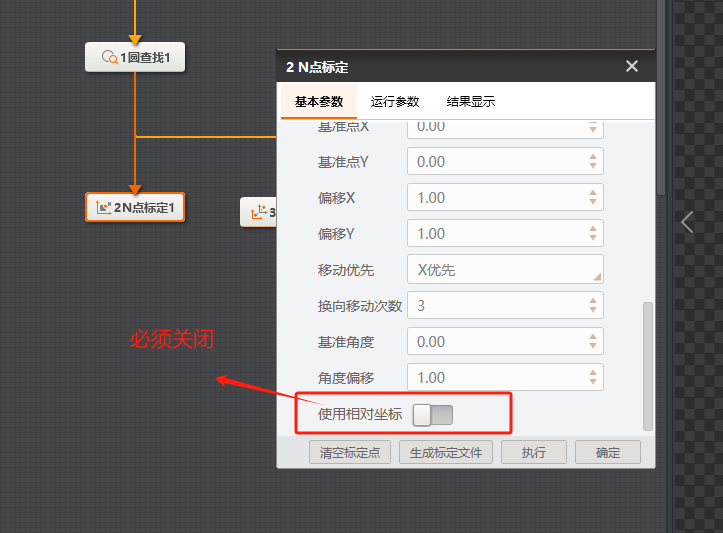The image size is (723, 533).
Task: Click the 基准点Y input field
Action: coord(505,161)
